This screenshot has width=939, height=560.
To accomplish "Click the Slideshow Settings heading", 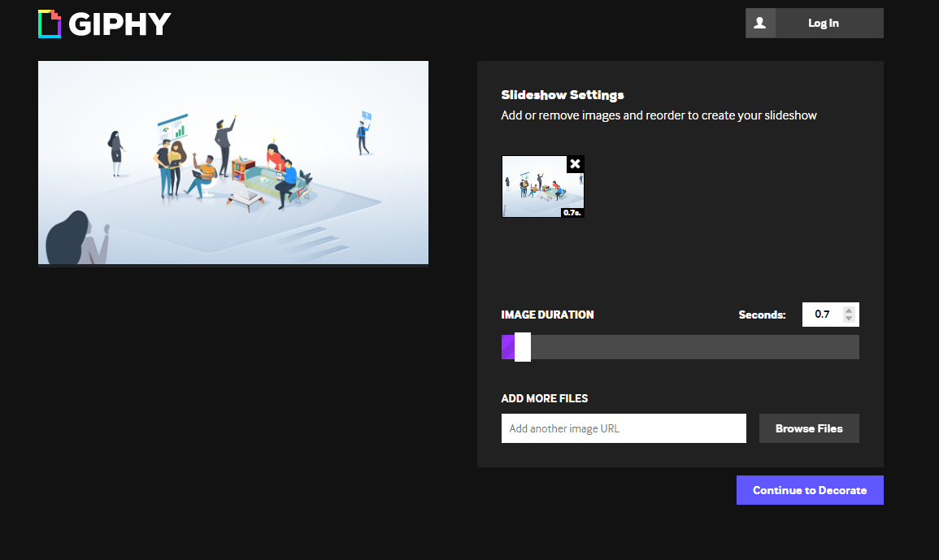I will click(563, 95).
